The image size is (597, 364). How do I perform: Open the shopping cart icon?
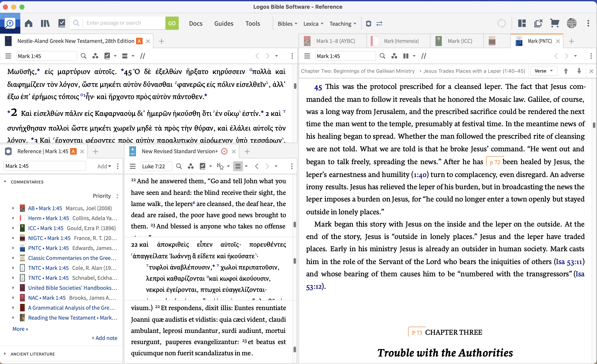click(x=555, y=23)
